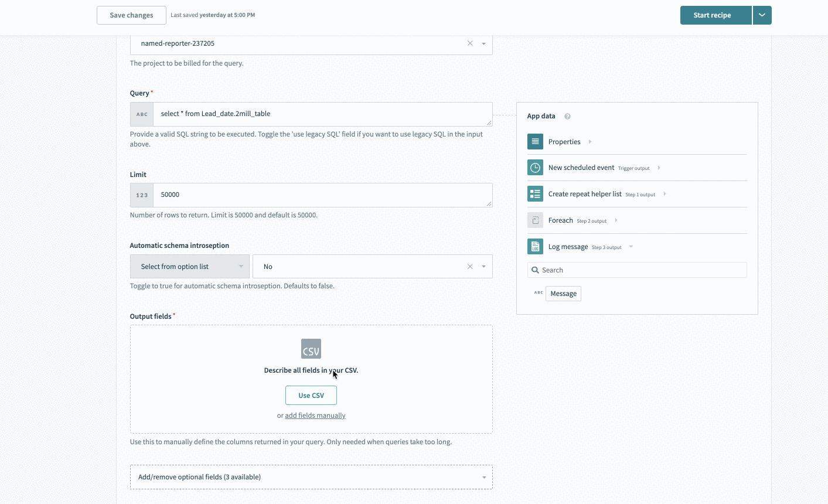Click the Create repeat helper list icon
Image resolution: width=828 pixels, height=504 pixels.
point(534,193)
